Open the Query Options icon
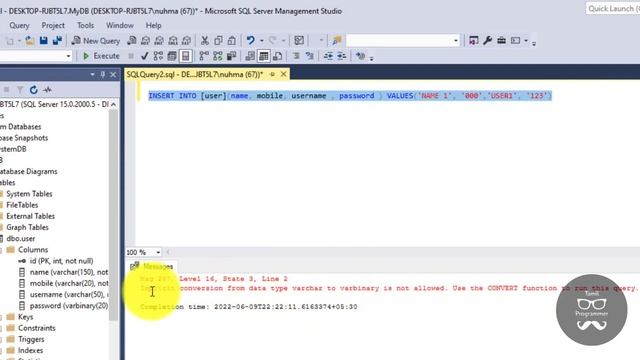 [x=172, y=56]
